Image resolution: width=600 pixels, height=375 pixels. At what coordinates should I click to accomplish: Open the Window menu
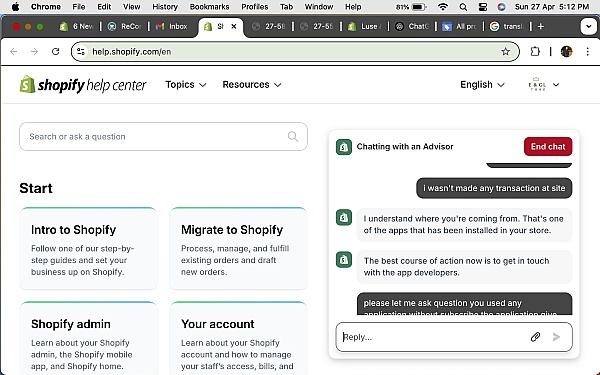click(319, 7)
